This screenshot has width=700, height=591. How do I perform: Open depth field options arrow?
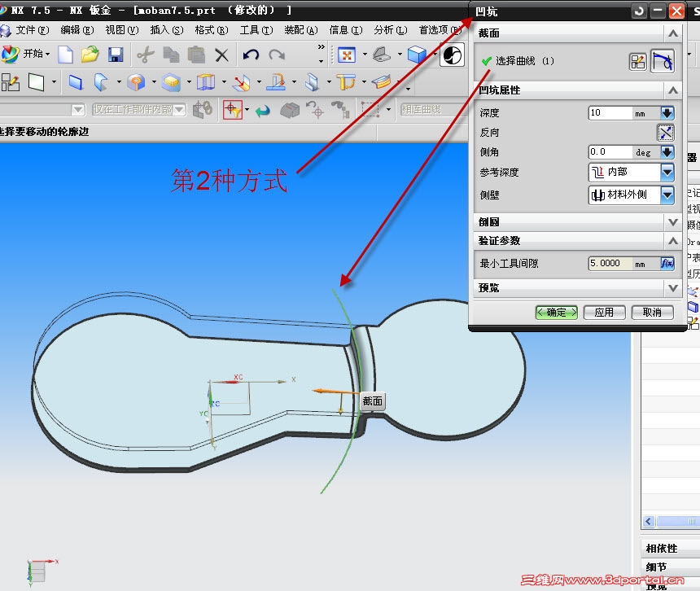(667, 113)
